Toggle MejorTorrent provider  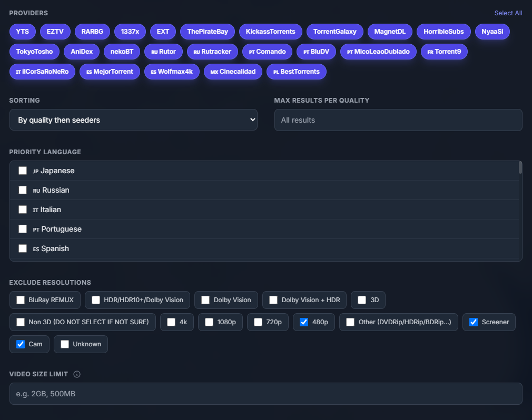(x=110, y=72)
